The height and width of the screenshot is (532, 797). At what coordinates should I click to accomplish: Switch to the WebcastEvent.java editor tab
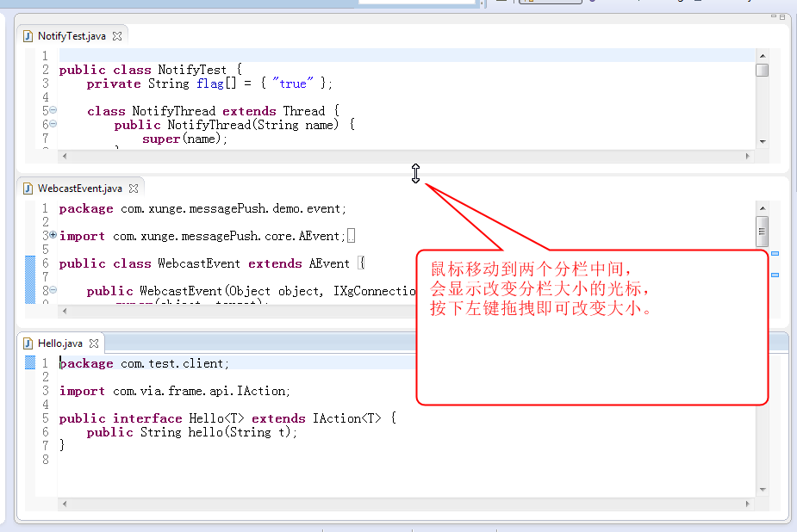pyautogui.click(x=80, y=189)
